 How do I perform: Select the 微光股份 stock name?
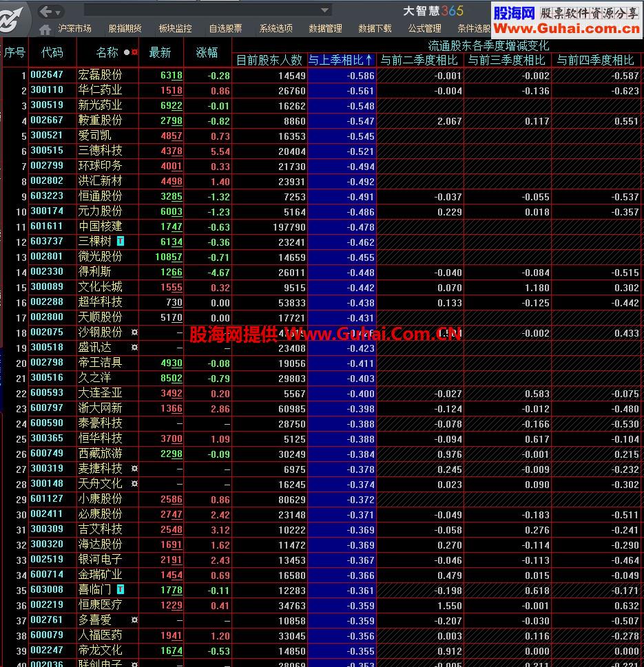100,256
